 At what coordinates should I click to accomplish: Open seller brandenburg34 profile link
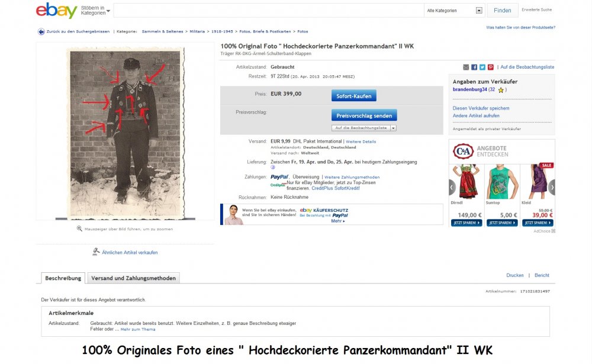469,89
